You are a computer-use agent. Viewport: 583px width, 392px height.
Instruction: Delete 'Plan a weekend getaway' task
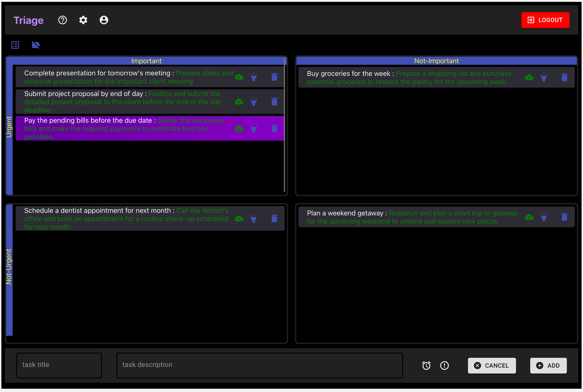[565, 217]
